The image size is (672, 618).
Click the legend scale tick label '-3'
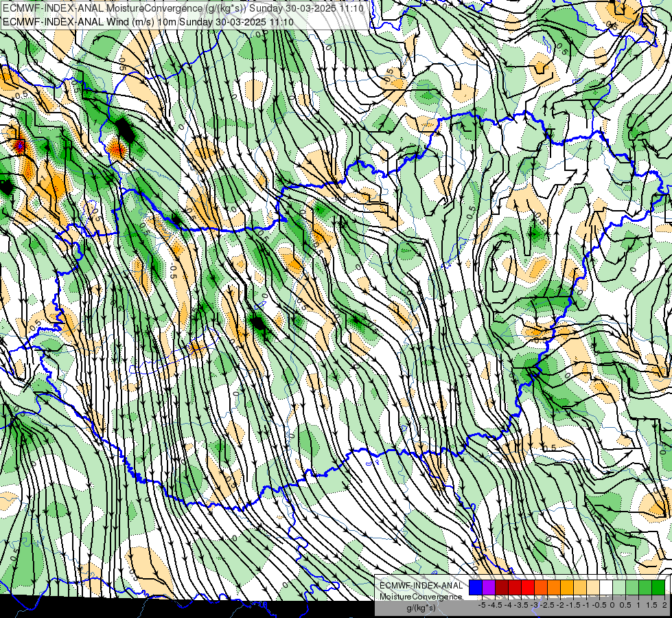click(x=535, y=605)
